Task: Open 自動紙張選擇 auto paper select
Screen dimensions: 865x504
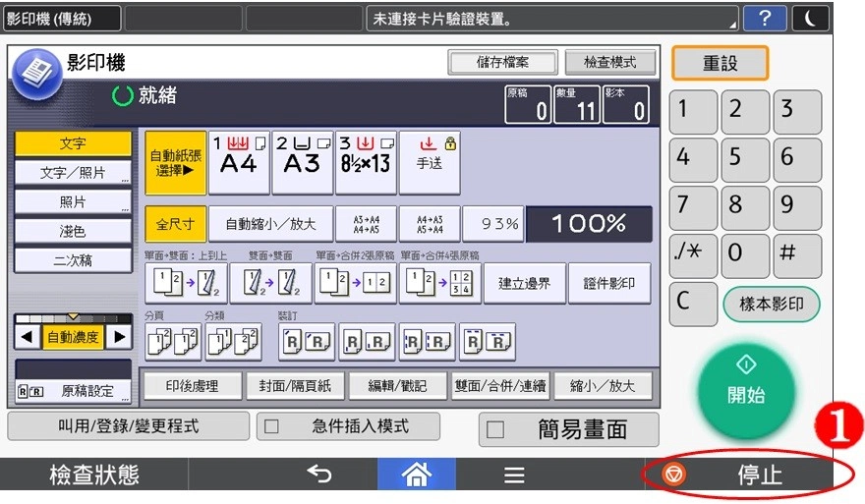Action: coord(175,163)
